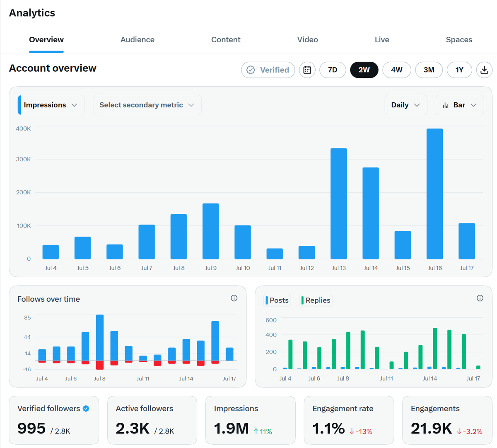Select the 2W time range
Screen dimensions: 497x448
364,70
